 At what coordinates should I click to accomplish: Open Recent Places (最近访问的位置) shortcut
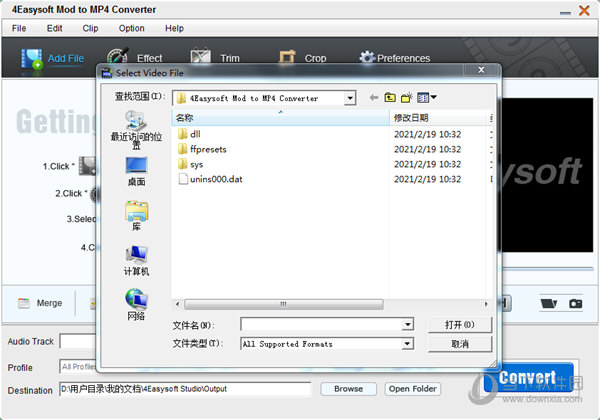point(136,130)
